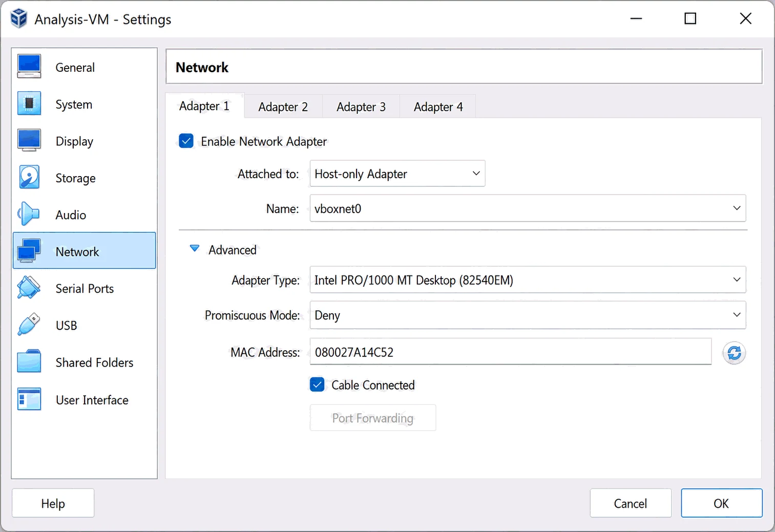Open the Shared Folders folder icon
The width and height of the screenshot is (775, 532).
coord(29,362)
